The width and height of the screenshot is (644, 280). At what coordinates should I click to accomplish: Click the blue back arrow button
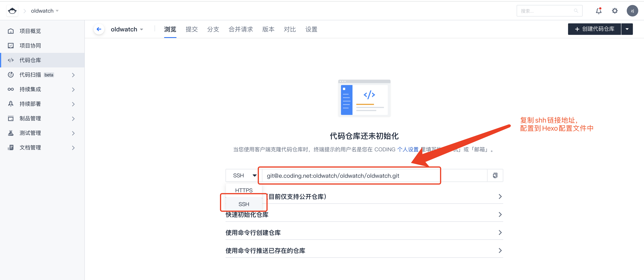tap(99, 29)
